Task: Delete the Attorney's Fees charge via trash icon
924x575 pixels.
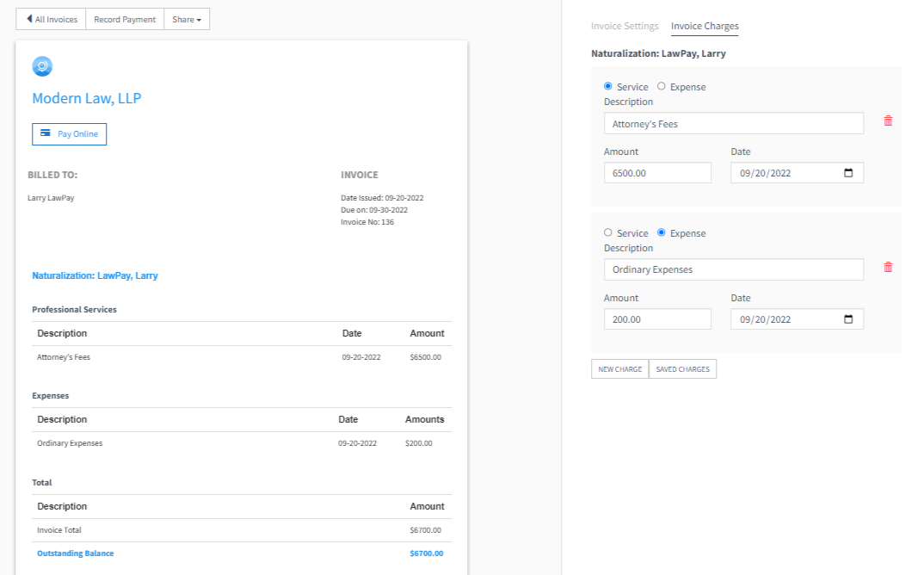Action: click(888, 121)
